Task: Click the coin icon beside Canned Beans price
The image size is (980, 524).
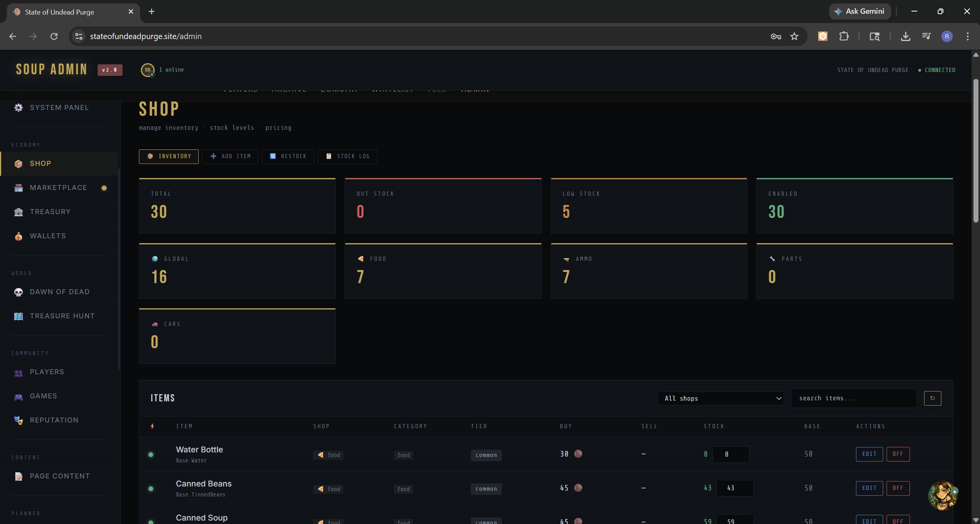Action: 578,488
